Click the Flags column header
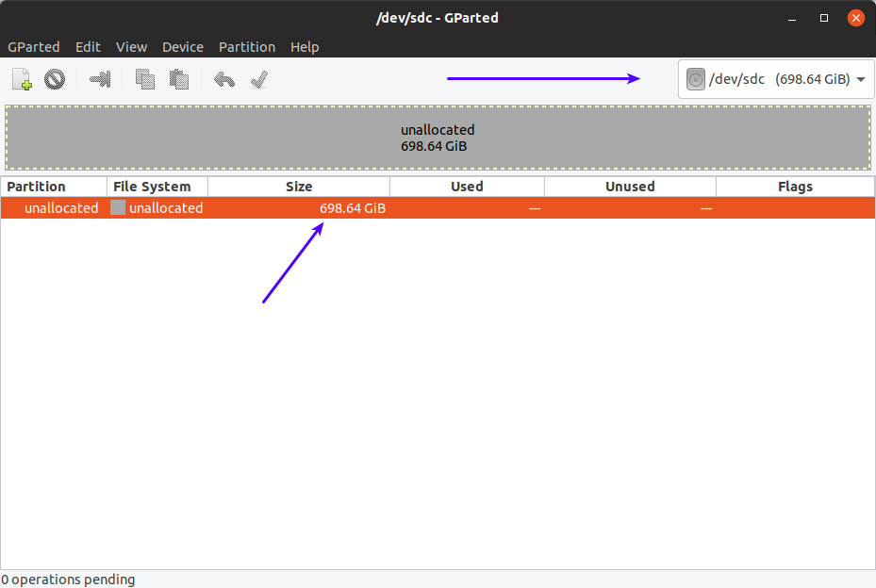The width and height of the screenshot is (876, 588). [795, 187]
